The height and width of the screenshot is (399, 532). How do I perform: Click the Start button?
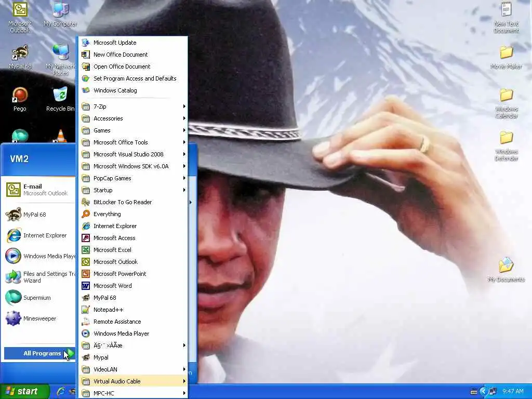pyautogui.click(x=24, y=391)
